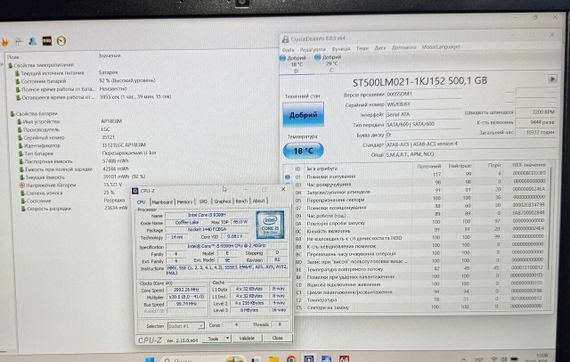This screenshot has height=362, width=570.
Task: Click the 18 °C temperature button in CrystalDiskInfo
Action: 303,150
